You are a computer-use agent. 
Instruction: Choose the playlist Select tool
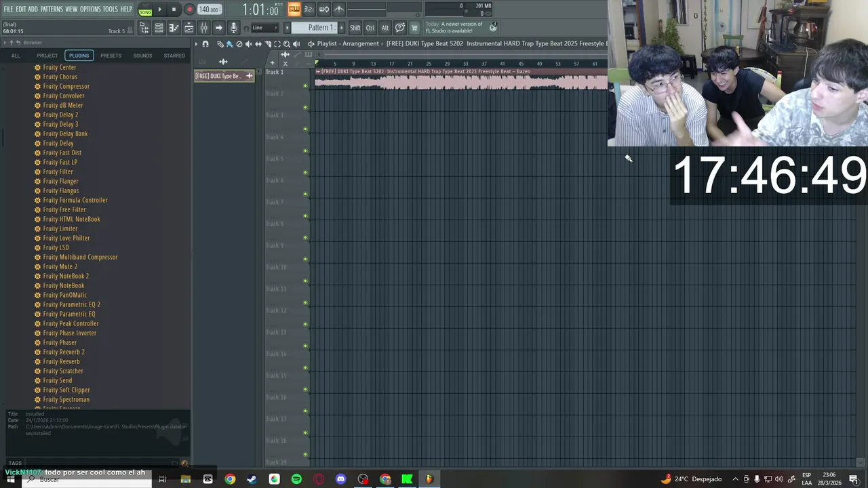[277, 44]
